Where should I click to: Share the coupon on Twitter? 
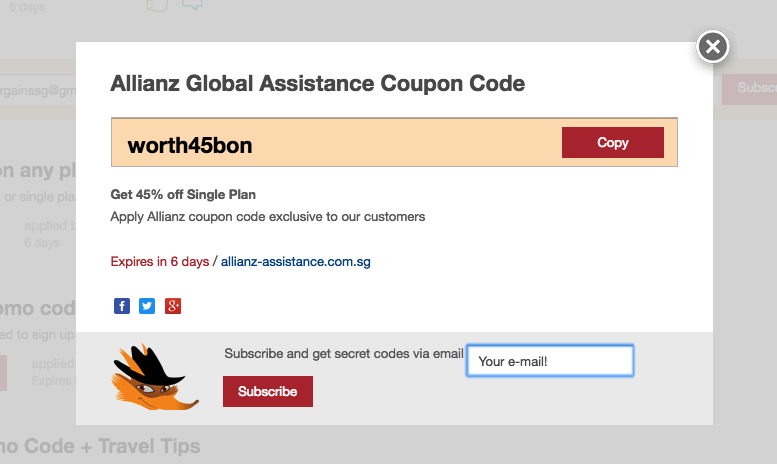tap(147, 306)
